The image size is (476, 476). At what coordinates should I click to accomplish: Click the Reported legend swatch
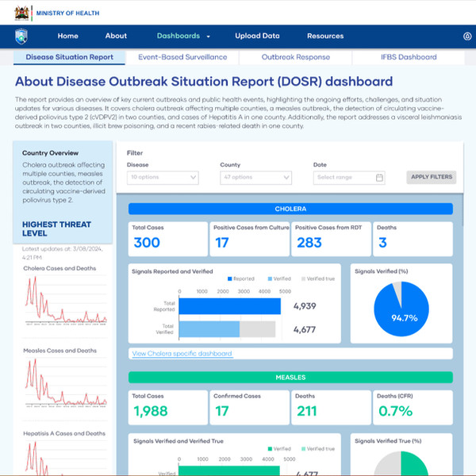230,278
